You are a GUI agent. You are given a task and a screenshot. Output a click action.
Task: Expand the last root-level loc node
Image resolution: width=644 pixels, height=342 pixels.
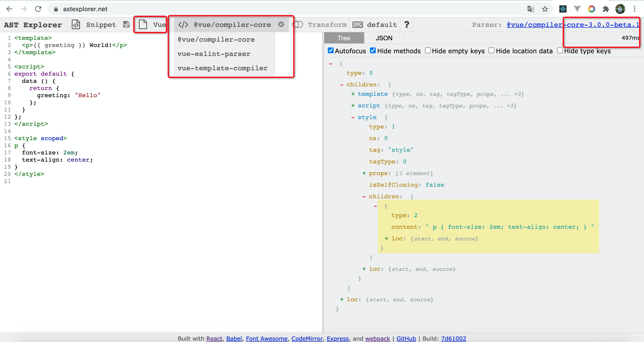pos(341,299)
